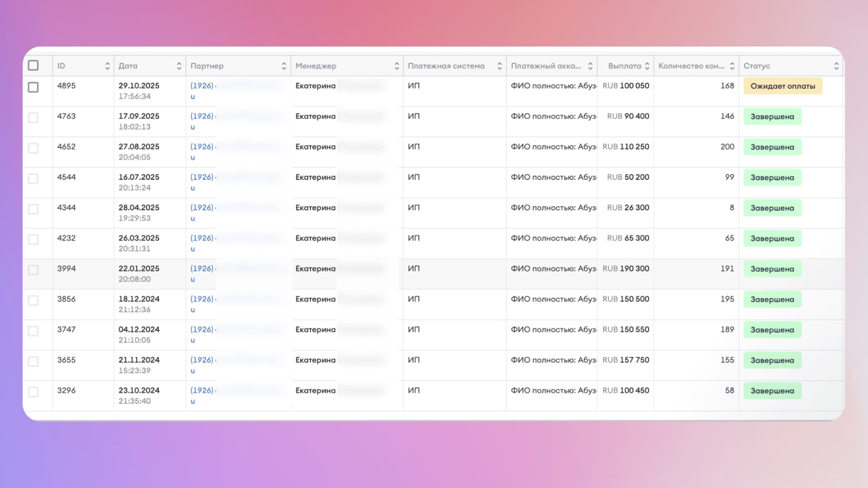Open the Статус column sort arrows
This screenshot has height=488, width=868.
click(x=836, y=66)
